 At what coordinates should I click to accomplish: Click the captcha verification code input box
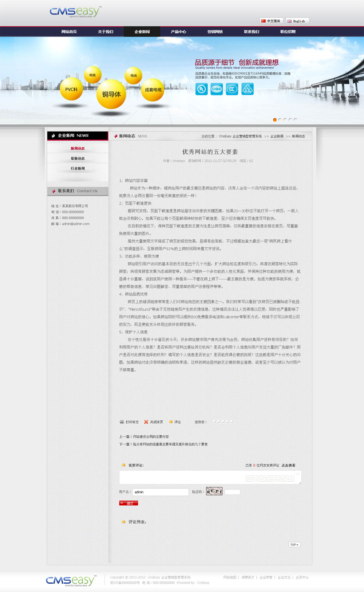pyautogui.click(x=232, y=492)
